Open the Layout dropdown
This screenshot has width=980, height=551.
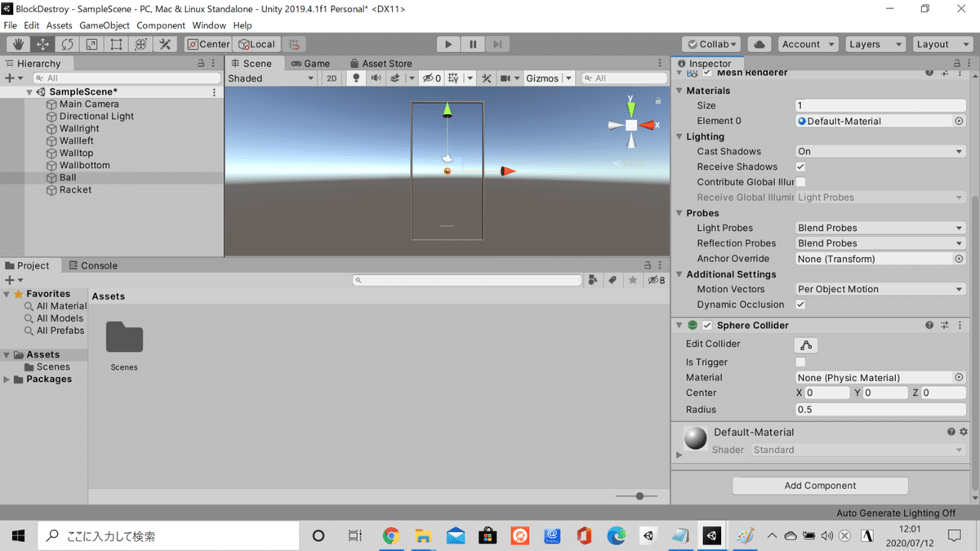(x=942, y=44)
